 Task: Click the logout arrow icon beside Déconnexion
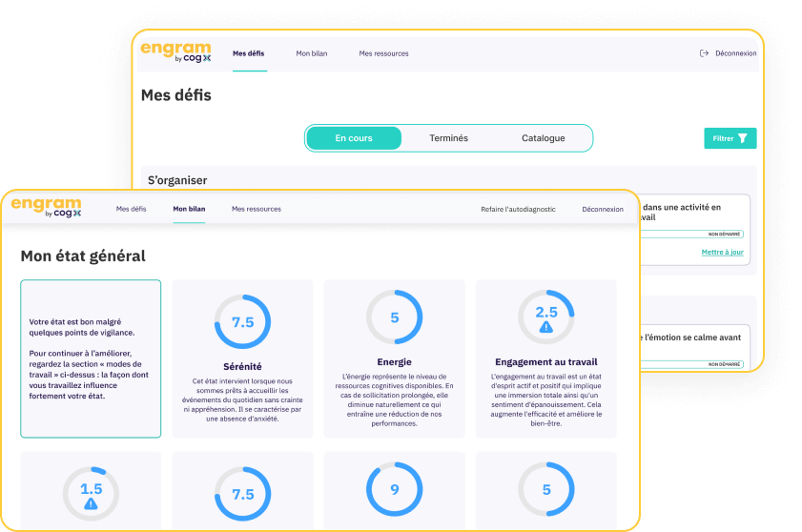(x=704, y=53)
